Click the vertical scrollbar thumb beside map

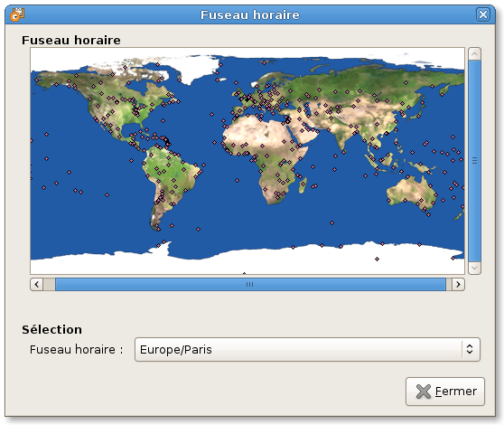coord(475,161)
